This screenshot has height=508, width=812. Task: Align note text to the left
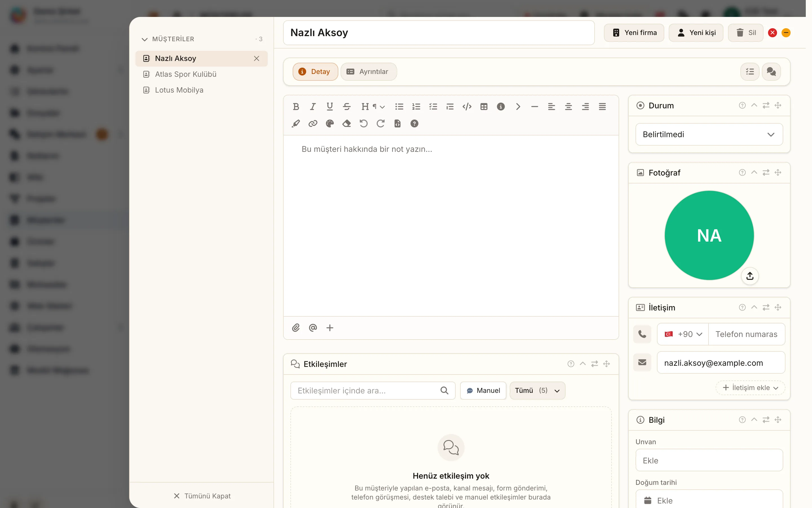551,106
